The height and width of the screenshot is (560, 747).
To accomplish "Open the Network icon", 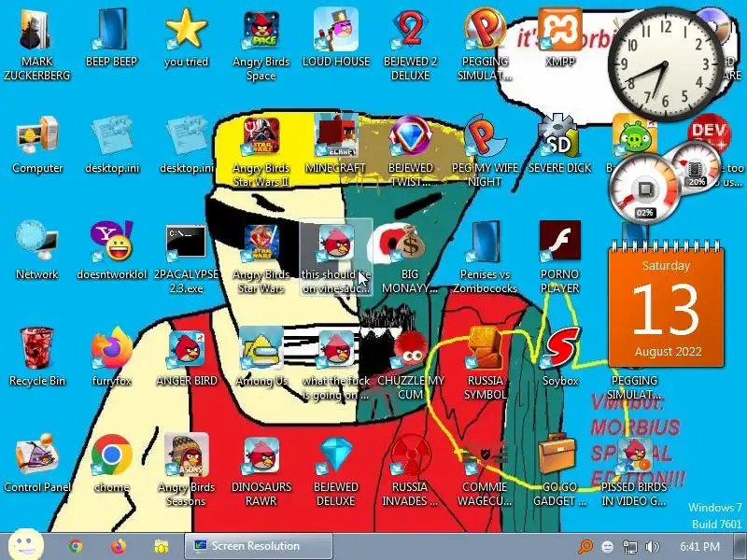I will point(37,250).
